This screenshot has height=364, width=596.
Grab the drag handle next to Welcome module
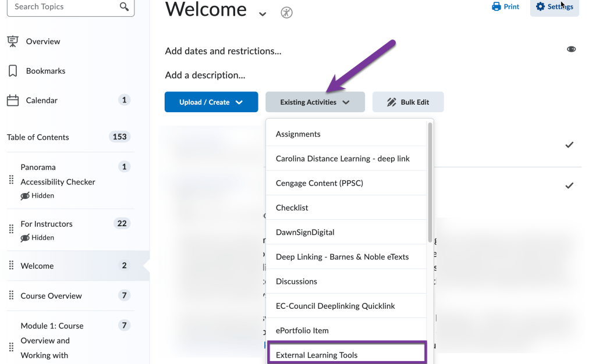10,265
